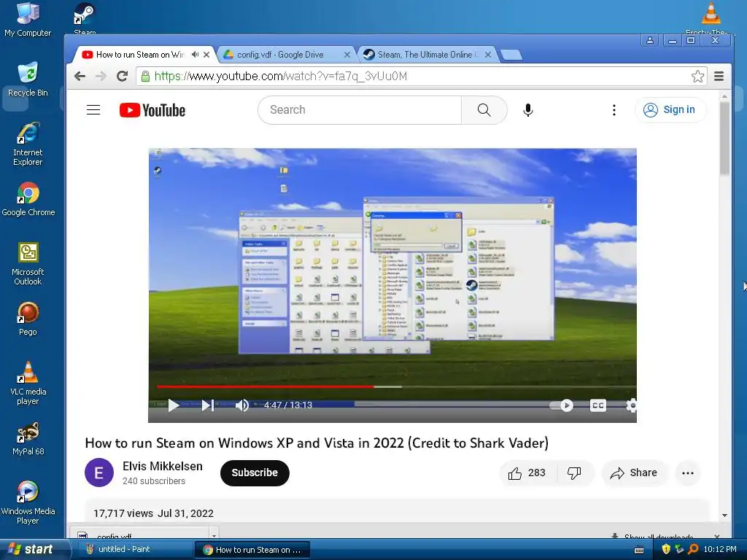Toggle autoplay switch in player

tap(561, 405)
